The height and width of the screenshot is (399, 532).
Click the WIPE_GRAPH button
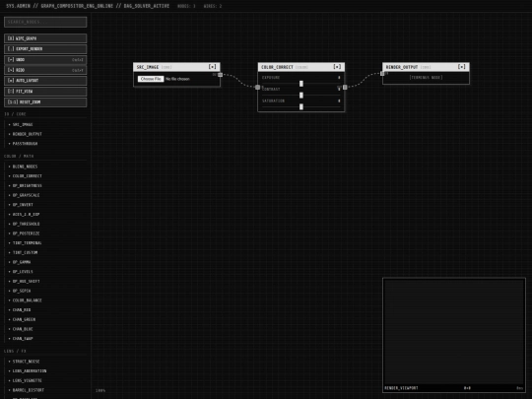coord(45,38)
